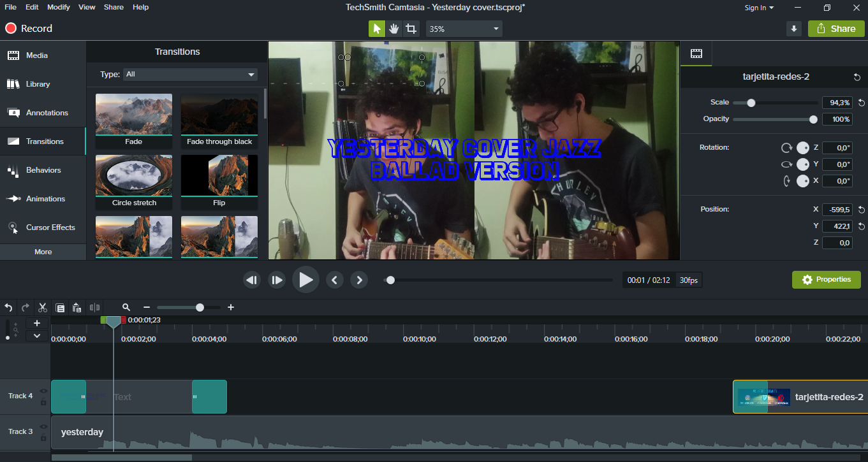Reset the Position Y value
The image size is (868, 462).
click(x=862, y=226)
